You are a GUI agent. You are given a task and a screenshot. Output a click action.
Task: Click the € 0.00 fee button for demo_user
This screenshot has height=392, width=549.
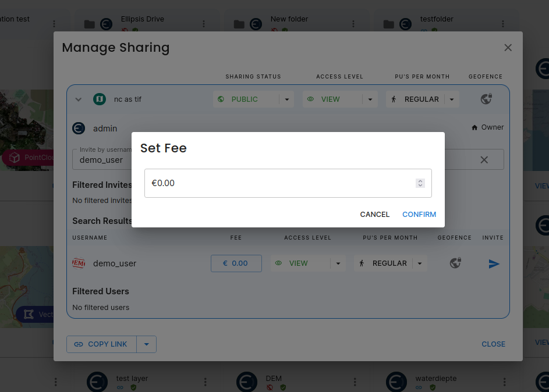point(236,263)
